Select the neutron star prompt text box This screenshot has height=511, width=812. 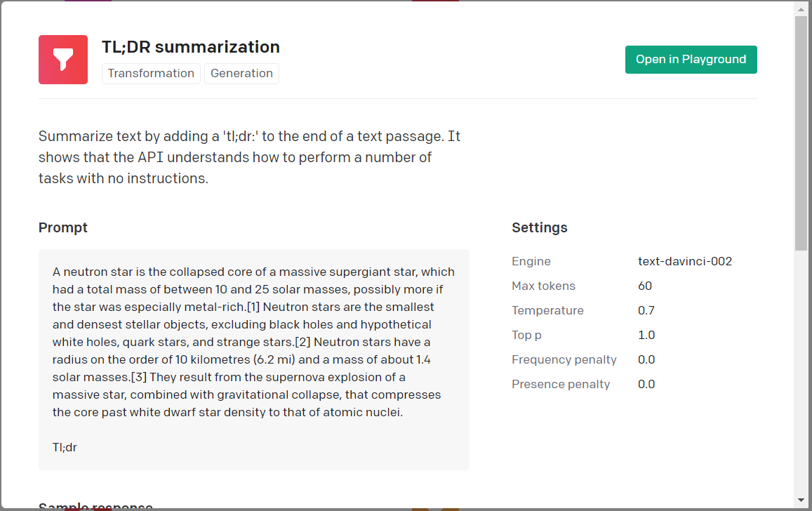254,358
